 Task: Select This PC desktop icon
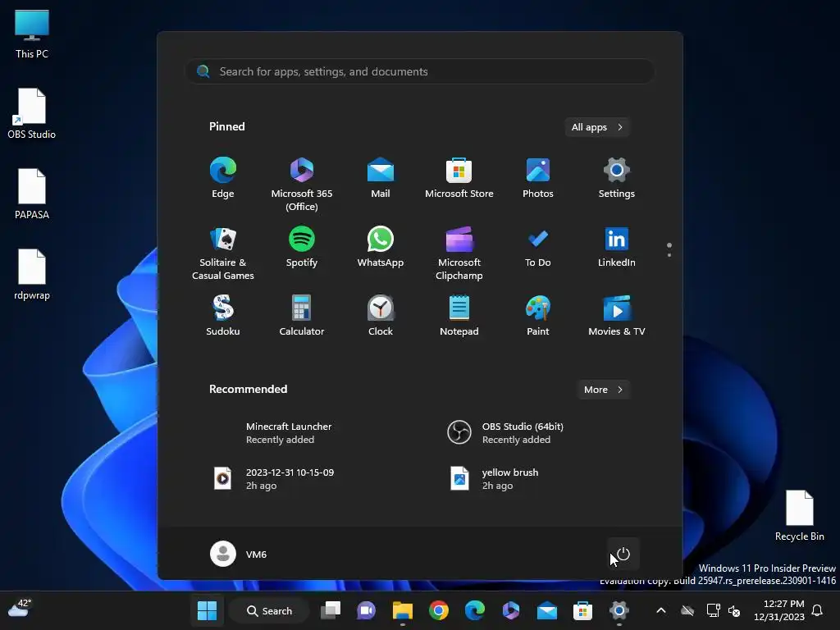(32, 34)
